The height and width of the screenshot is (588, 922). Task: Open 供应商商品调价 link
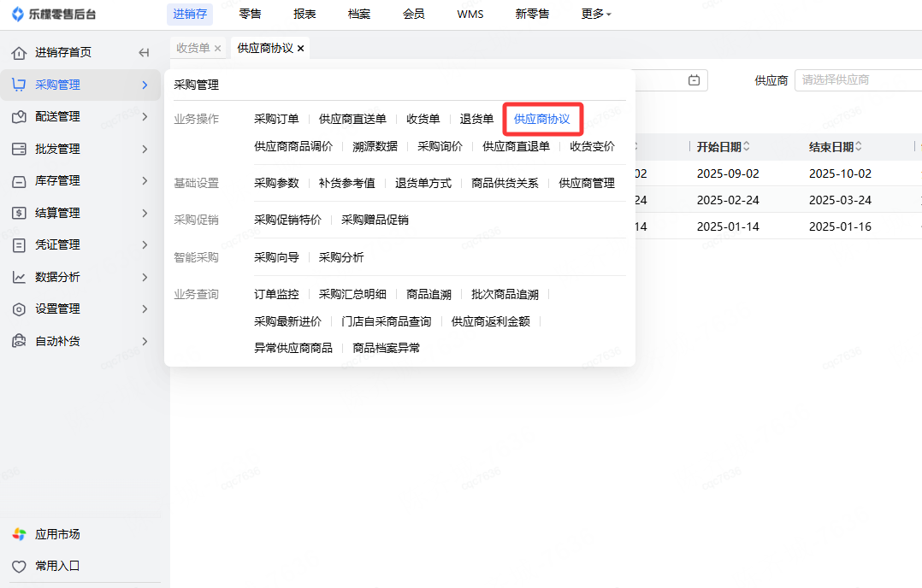pyautogui.click(x=293, y=146)
